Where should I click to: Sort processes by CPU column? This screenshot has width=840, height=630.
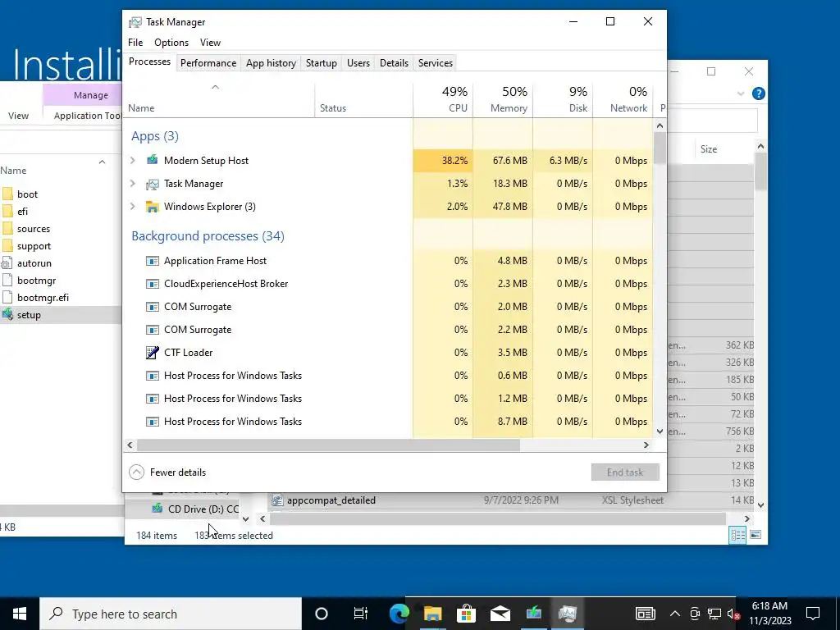pos(443,99)
